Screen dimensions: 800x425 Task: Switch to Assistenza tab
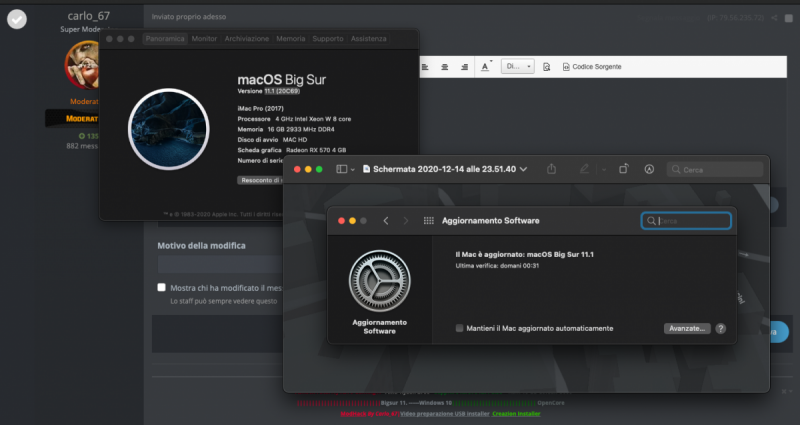368,39
